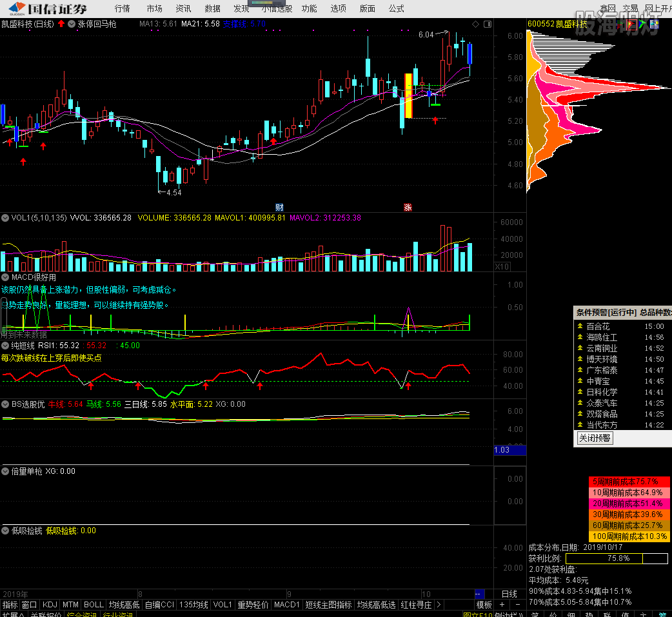
Task: Click the 5周期前成本 red legend swatch
Action: coord(629,482)
